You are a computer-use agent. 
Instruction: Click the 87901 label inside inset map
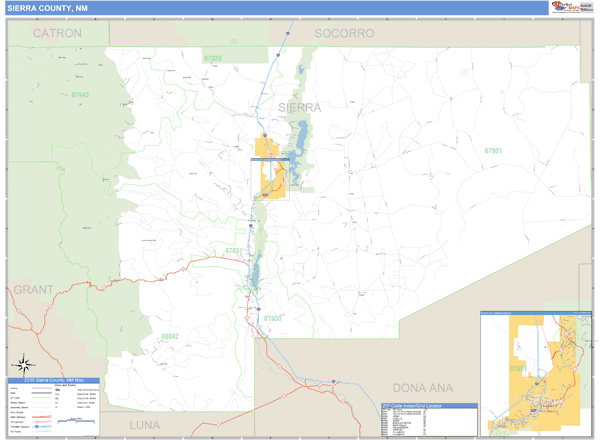point(518,369)
